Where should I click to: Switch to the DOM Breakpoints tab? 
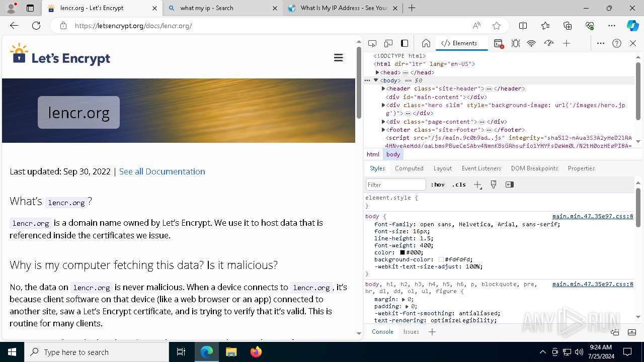pyautogui.click(x=534, y=168)
